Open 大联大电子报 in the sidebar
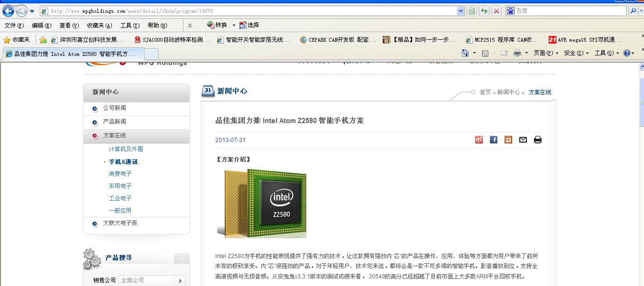The height and width of the screenshot is (286, 644). click(120, 223)
